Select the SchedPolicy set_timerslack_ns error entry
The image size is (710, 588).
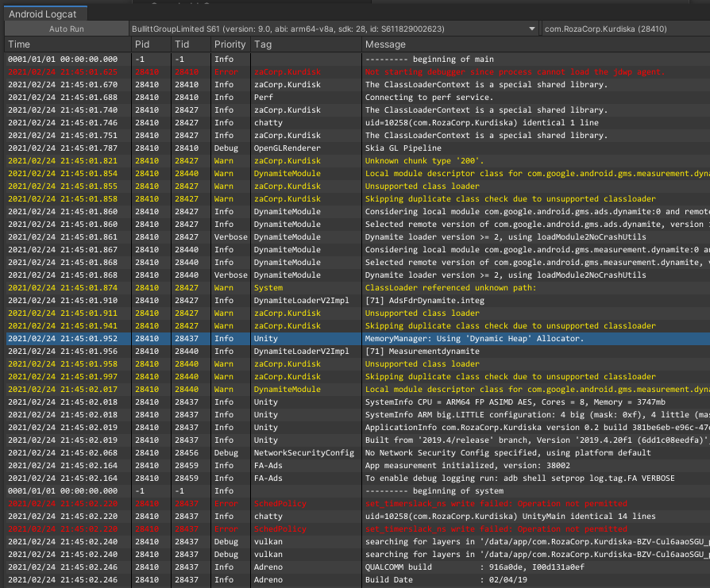357,503
